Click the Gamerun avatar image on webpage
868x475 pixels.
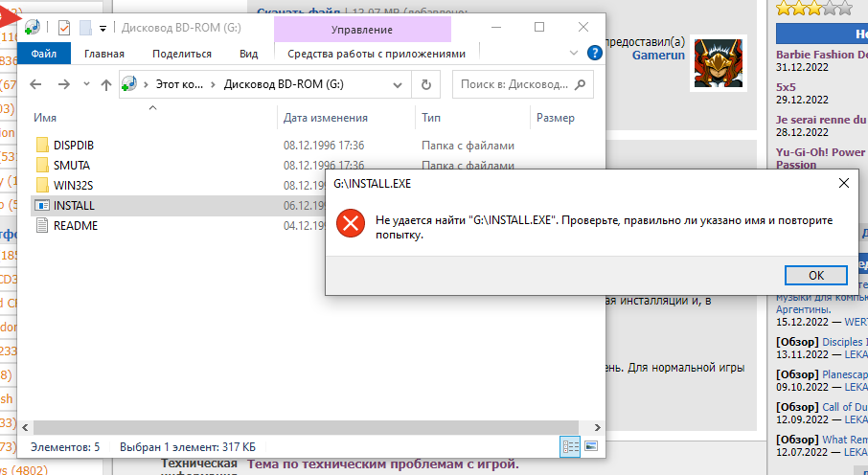[x=718, y=63]
